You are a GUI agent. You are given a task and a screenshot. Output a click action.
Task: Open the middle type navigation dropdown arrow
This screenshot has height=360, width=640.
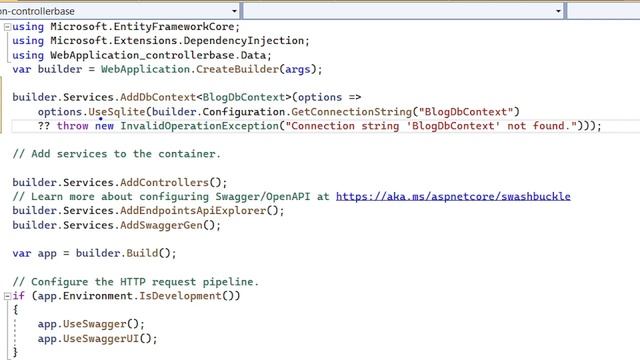point(558,11)
